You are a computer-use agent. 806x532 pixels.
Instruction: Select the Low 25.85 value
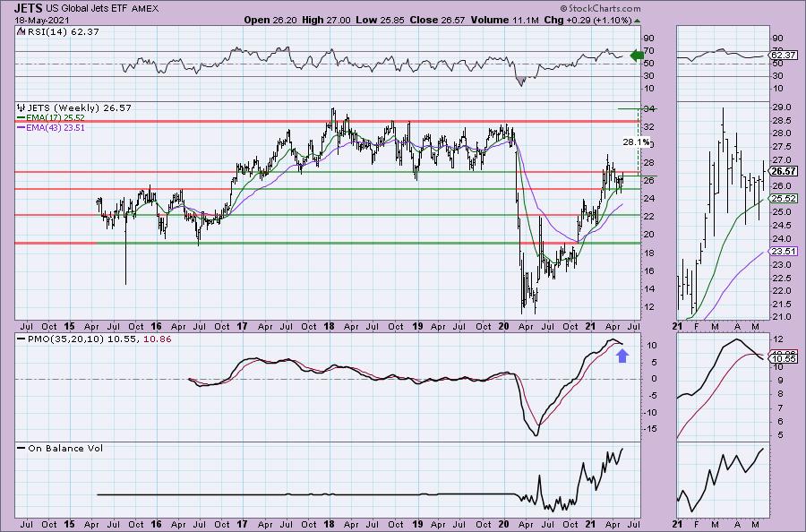point(380,20)
